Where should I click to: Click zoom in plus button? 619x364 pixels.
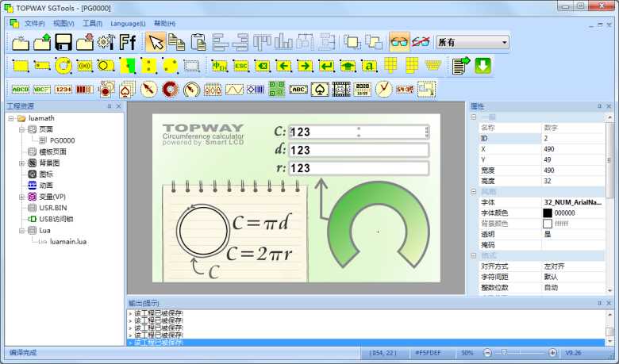(552, 353)
